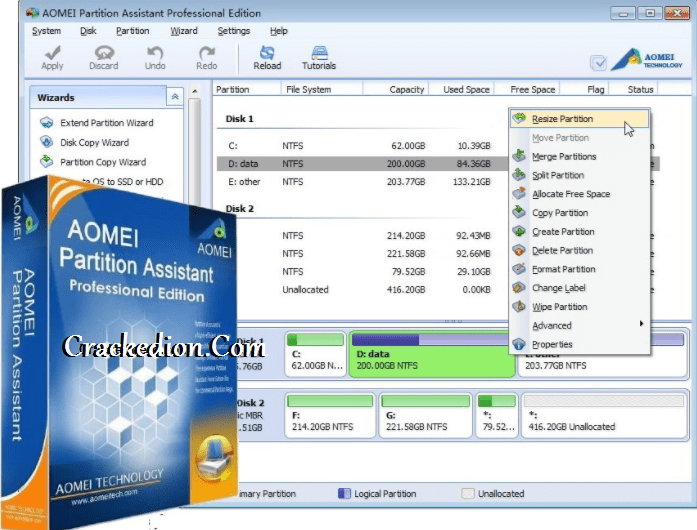Click the checkmark icon beside AOMEI logo
Image resolution: width=697 pixels, height=530 pixels.
pos(598,63)
